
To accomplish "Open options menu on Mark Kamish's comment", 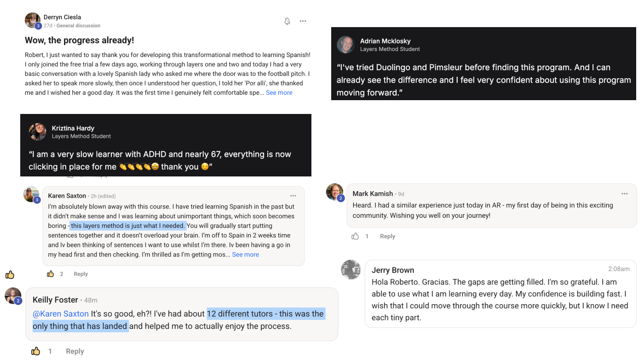I will pyautogui.click(x=624, y=194).
